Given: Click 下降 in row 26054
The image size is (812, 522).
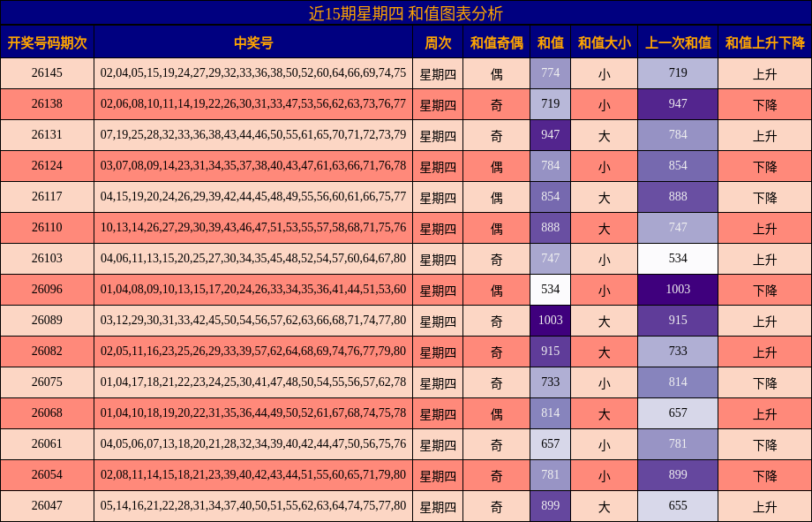Looking at the screenshot, I should coord(765,476).
